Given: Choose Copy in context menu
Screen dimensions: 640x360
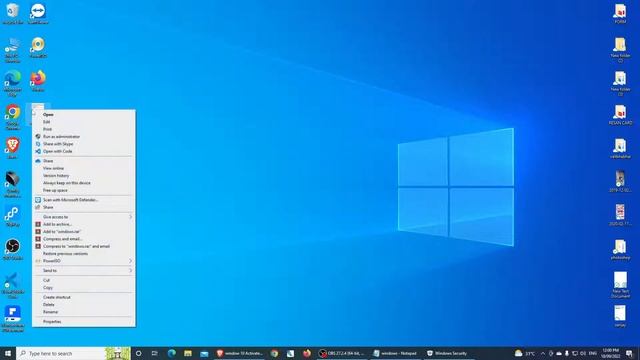Looking at the screenshot, I should 84,288.
